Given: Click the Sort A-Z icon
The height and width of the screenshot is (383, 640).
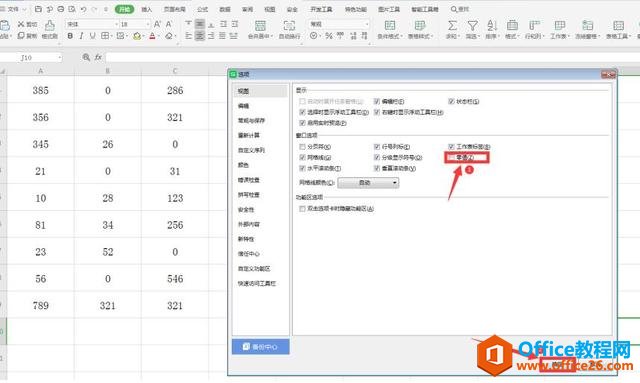Looking at the screenshot, I should point(492,26).
